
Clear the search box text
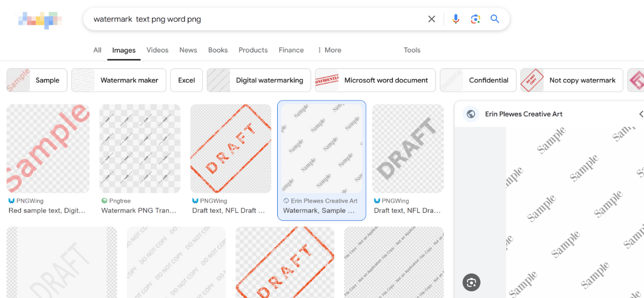click(x=432, y=19)
